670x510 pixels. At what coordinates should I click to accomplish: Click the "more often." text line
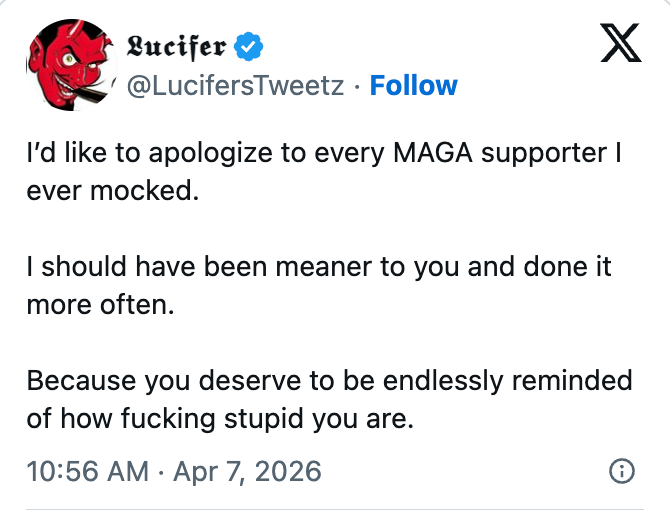(x=100, y=304)
